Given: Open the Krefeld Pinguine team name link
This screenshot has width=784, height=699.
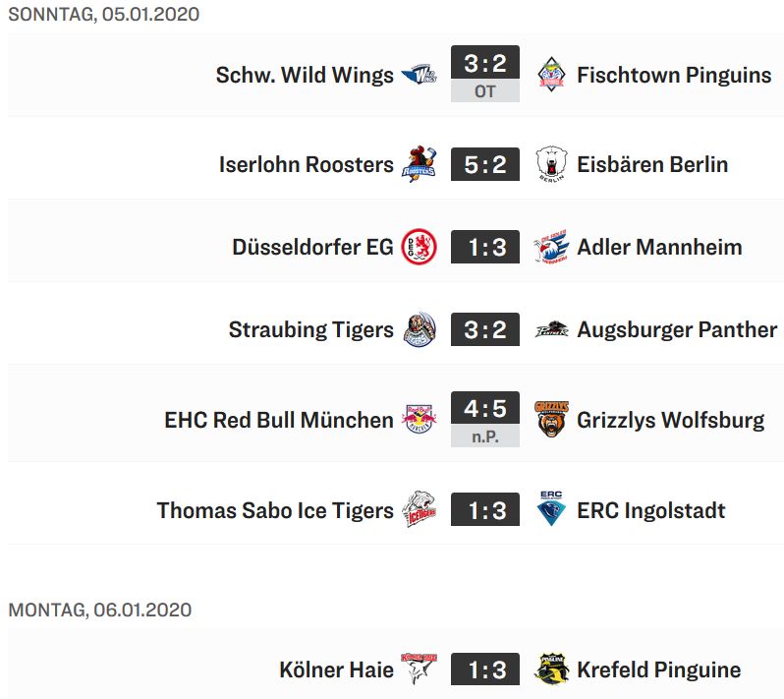Looking at the screenshot, I should pos(658,670).
